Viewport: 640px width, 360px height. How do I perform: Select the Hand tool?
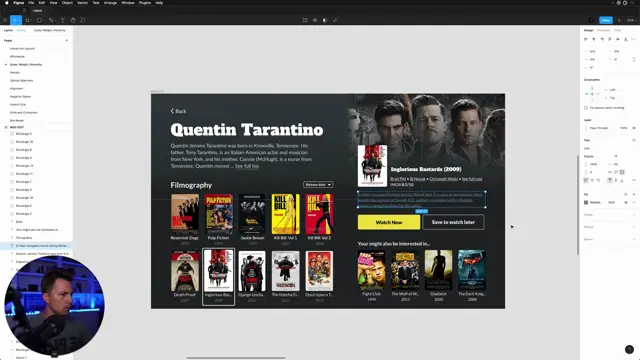[73, 20]
